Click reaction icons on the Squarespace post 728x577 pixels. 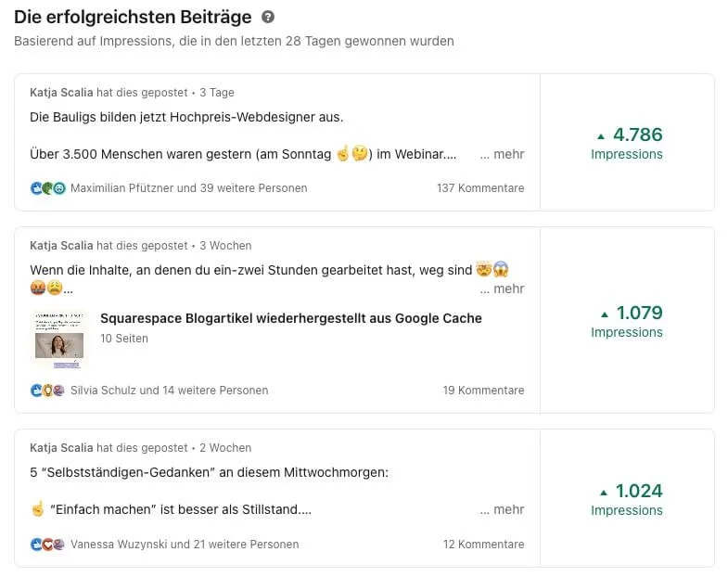48,391
